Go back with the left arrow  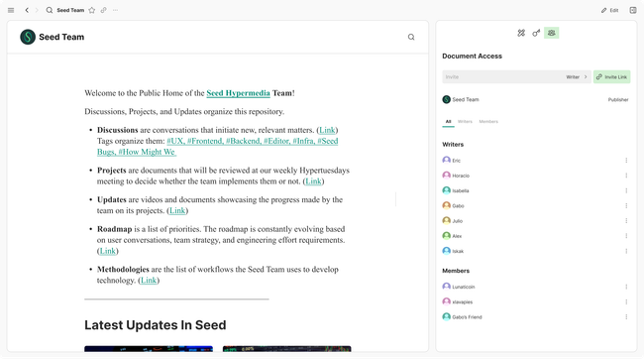27,10
